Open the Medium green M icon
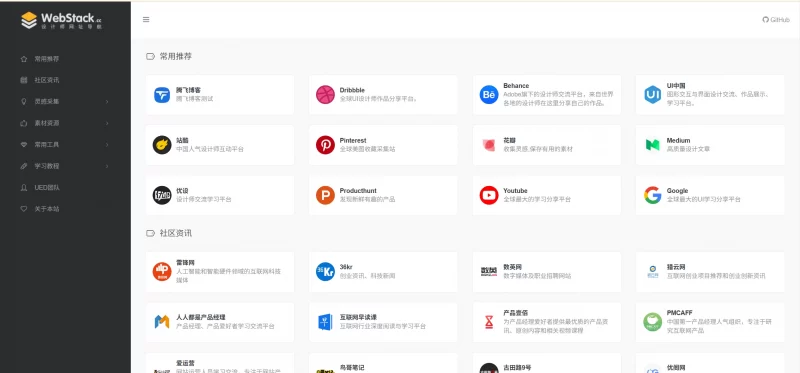Screen dimensions: 800x373 pos(652,145)
